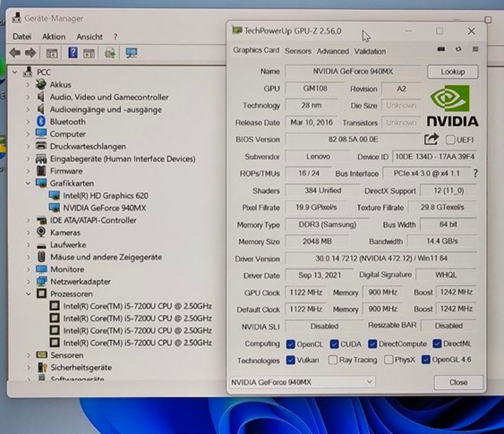Image resolution: width=504 pixels, height=434 pixels.
Task: Open the Datei menu
Action: 22,37
